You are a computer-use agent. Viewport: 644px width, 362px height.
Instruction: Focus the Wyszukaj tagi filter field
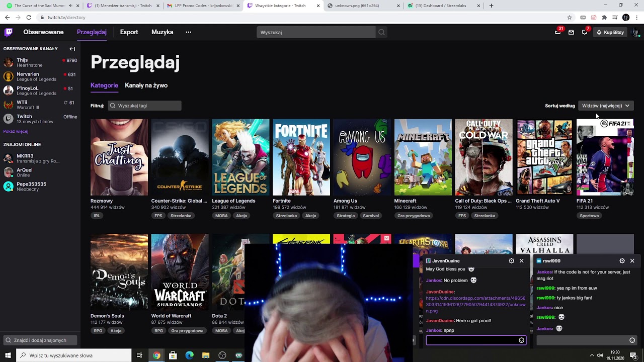(x=144, y=106)
